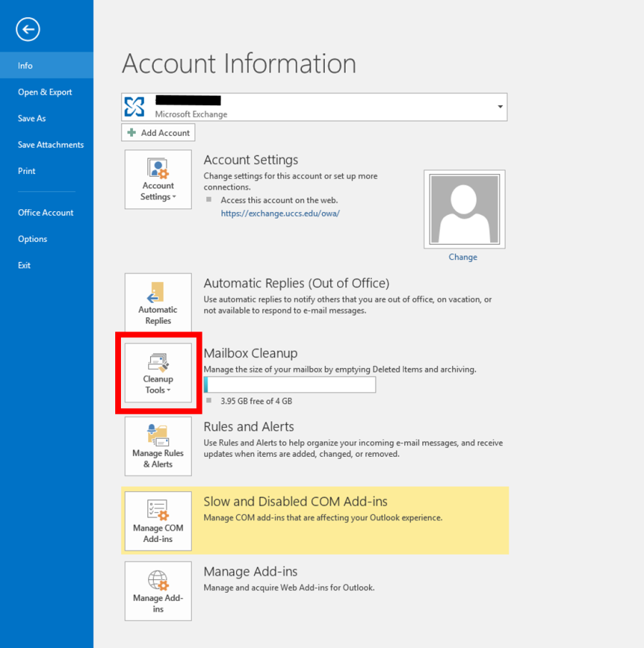Open Options from the sidebar

[x=47, y=239]
